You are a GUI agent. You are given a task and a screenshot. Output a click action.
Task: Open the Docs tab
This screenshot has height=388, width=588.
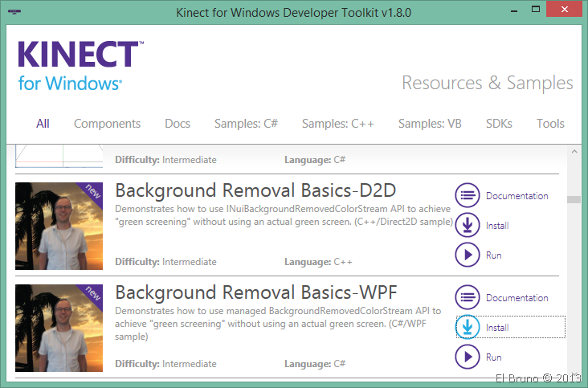[x=178, y=124]
